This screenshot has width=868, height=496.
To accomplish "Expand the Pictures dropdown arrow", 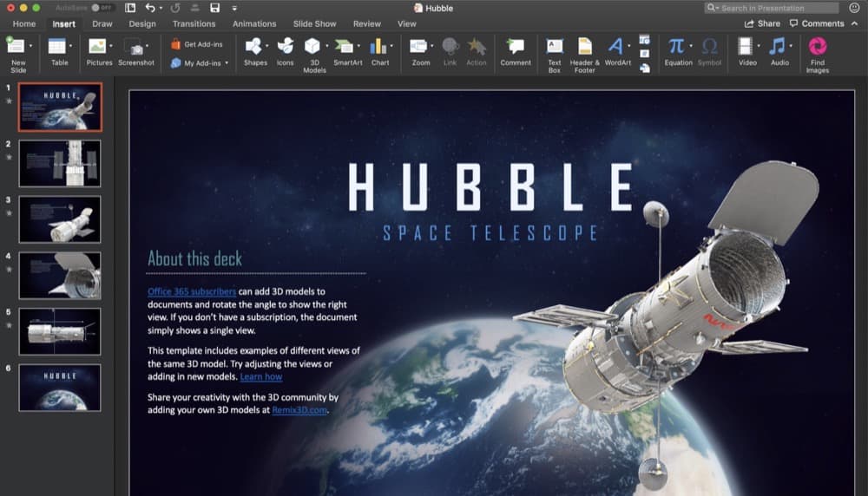I will 111,47.
